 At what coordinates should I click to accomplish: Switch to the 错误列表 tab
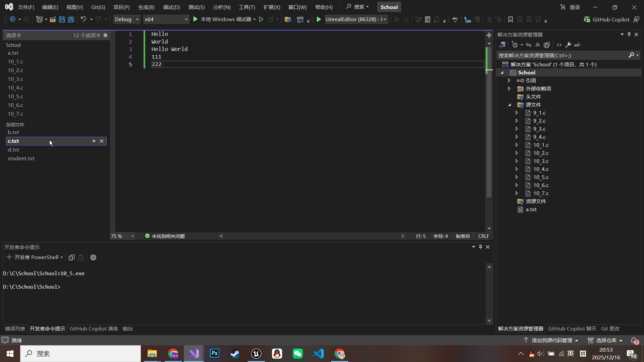[x=15, y=329]
